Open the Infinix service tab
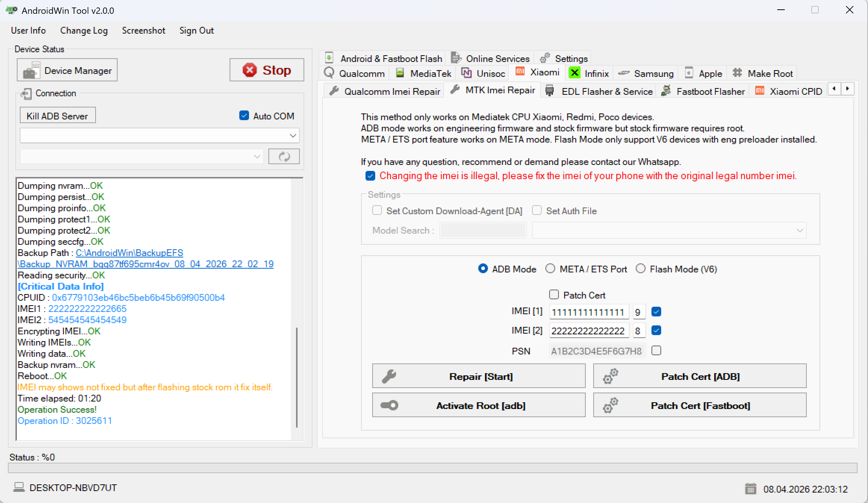This screenshot has height=503, width=868. [x=589, y=73]
